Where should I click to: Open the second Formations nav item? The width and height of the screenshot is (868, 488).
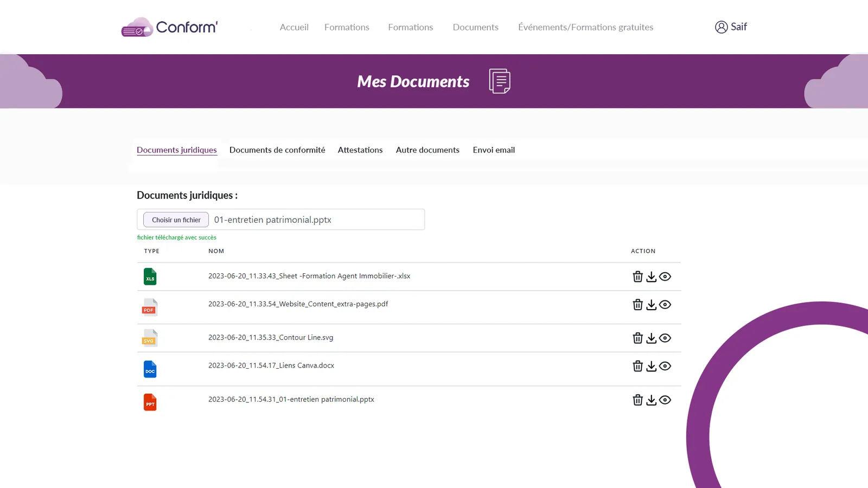(411, 27)
